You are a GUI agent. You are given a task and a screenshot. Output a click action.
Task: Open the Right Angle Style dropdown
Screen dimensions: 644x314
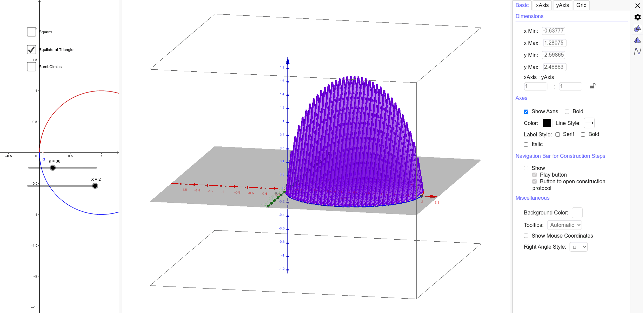click(x=578, y=247)
